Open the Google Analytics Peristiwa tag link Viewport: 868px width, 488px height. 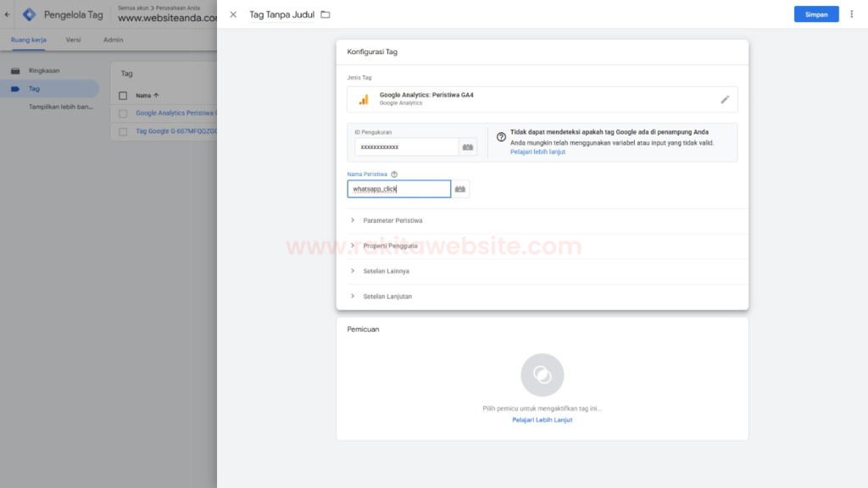point(176,113)
